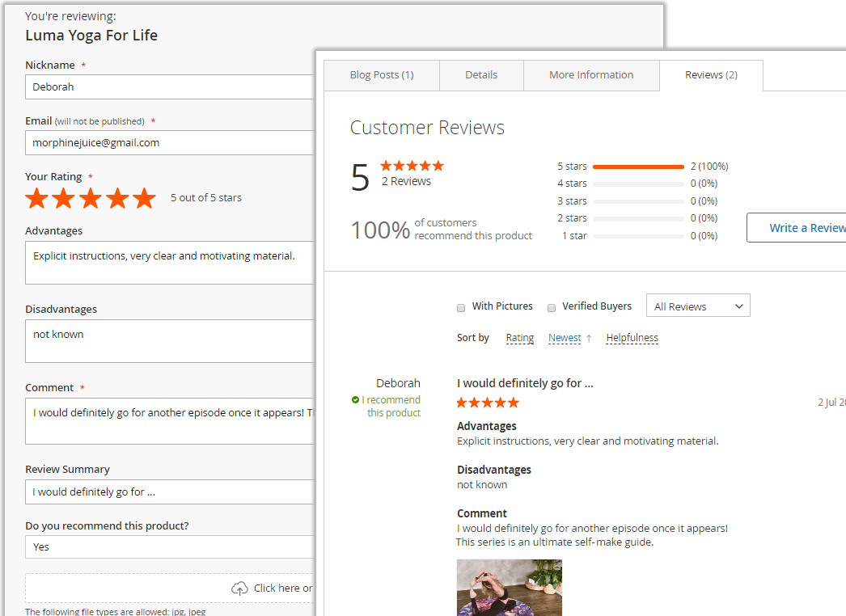
Task: Click the 'Customer Reviews' heading
Action: point(427,128)
